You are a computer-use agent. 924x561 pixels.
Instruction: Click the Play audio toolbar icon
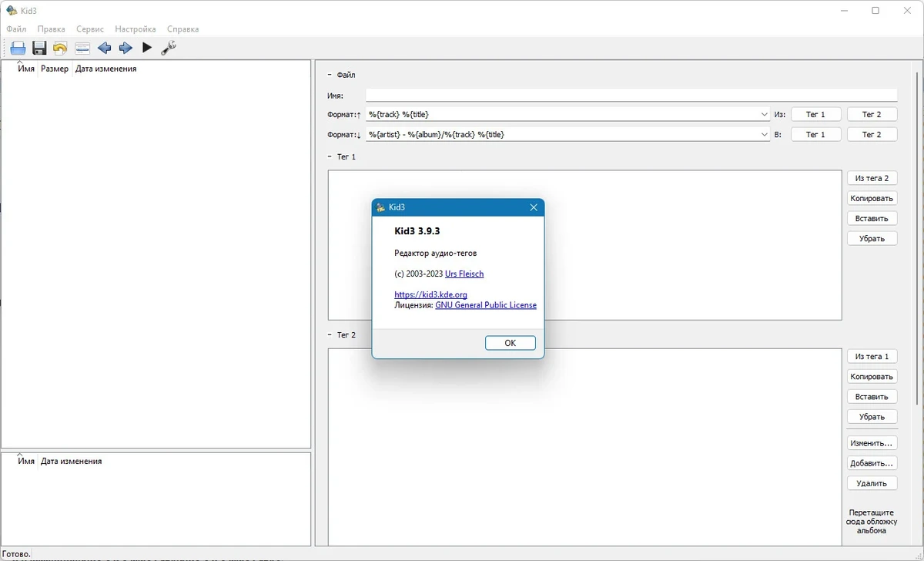[147, 48]
